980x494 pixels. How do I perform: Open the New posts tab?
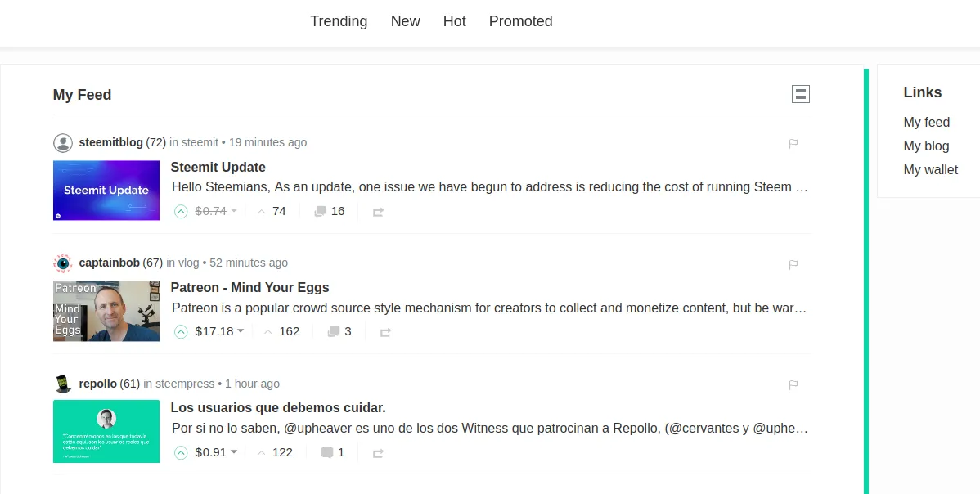point(405,21)
